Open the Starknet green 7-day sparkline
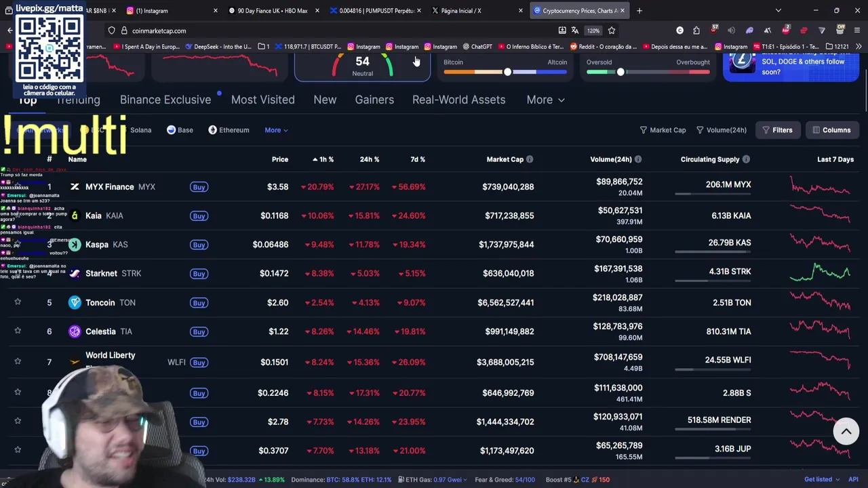This screenshot has height=488, width=868. pyautogui.click(x=819, y=272)
